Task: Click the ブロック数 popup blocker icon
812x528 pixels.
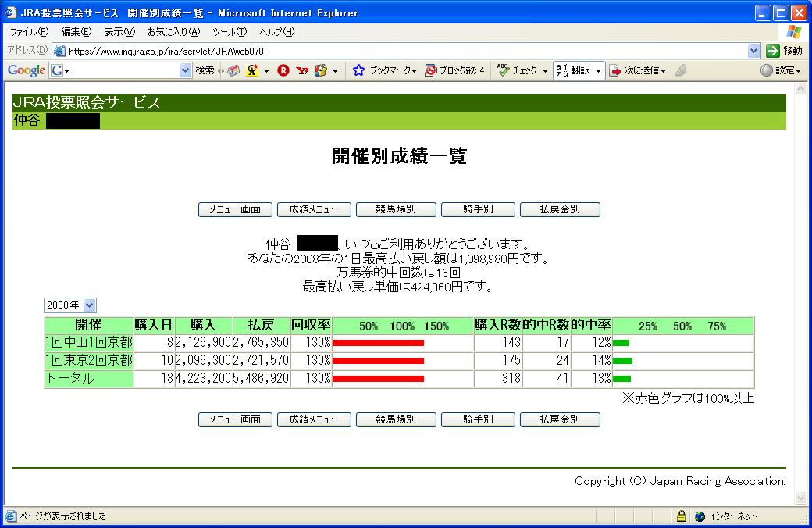Action: tap(430, 70)
